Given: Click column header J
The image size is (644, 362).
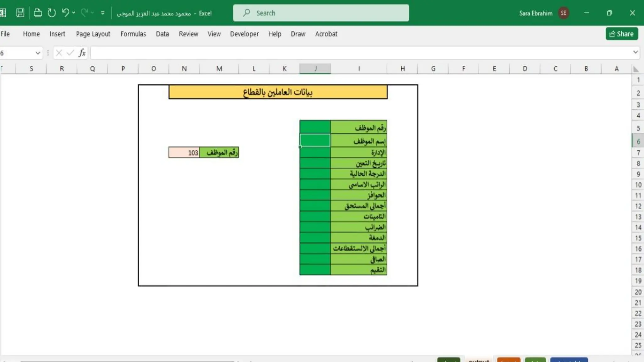Looking at the screenshot, I should [315, 69].
